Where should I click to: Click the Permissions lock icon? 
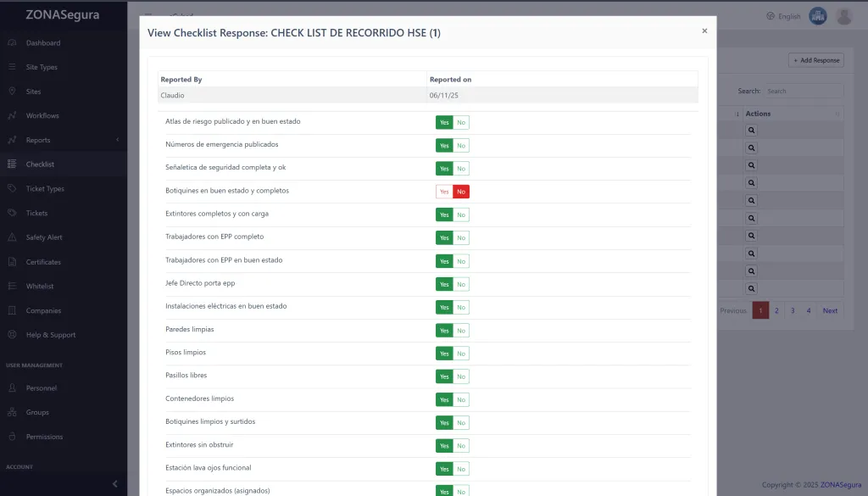(12, 437)
